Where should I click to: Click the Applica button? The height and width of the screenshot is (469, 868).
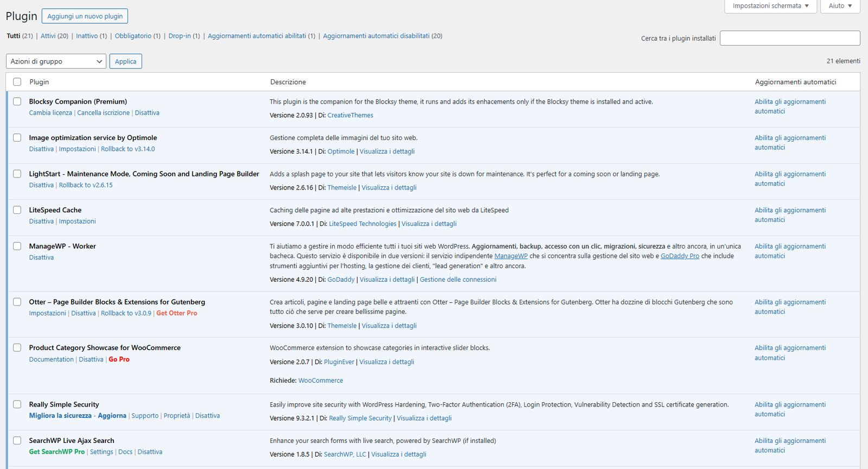pyautogui.click(x=125, y=61)
